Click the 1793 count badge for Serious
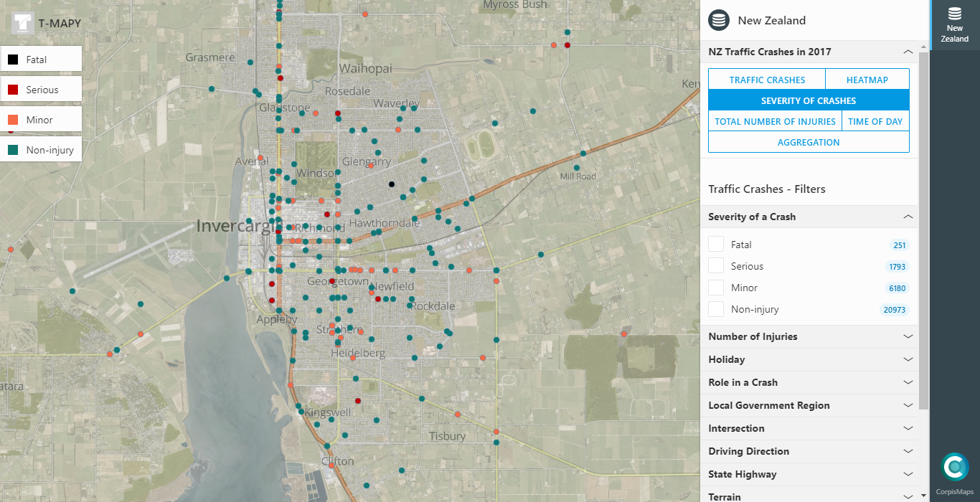980x502 pixels. 897,267
